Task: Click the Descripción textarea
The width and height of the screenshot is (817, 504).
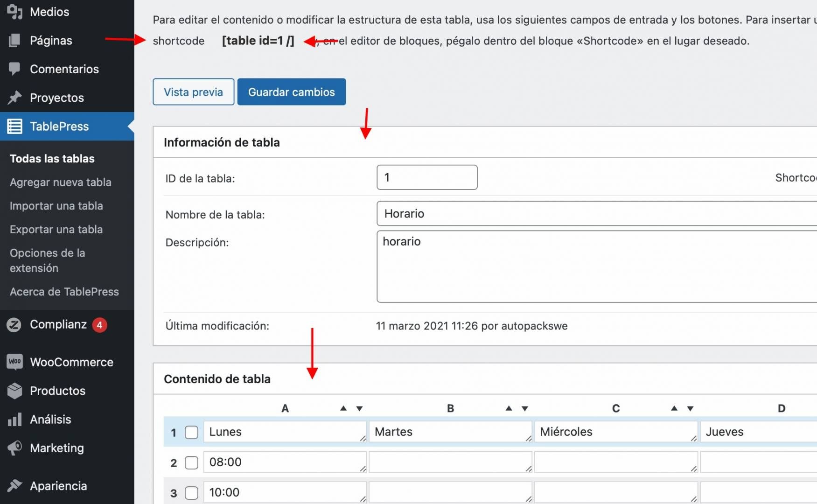Action: [597, 266]
